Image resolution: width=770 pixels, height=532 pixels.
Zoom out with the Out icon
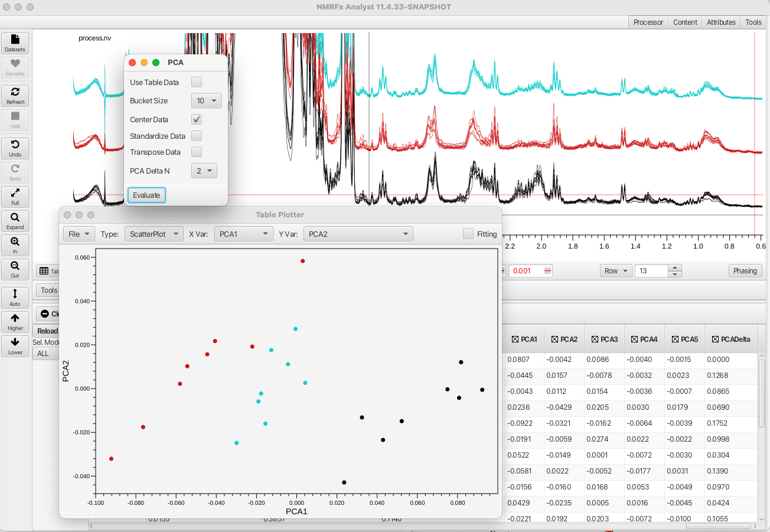(x=15, y=269)
